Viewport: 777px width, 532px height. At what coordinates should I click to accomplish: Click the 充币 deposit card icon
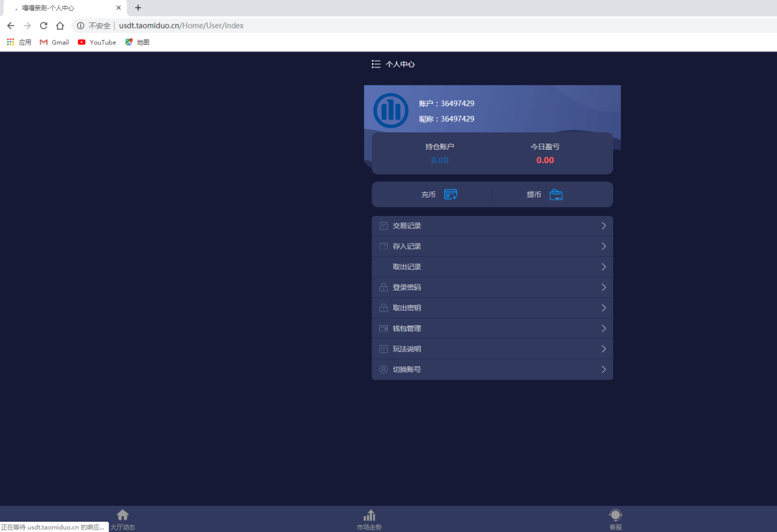click(450, 195)
